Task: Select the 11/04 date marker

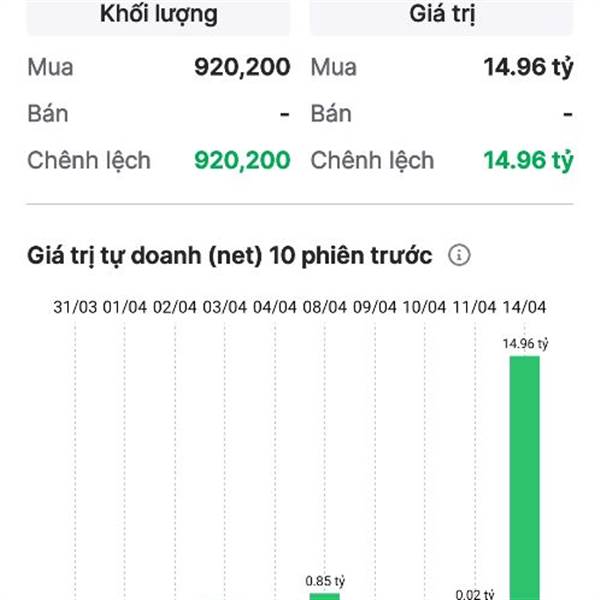Action: pos(474,307)
